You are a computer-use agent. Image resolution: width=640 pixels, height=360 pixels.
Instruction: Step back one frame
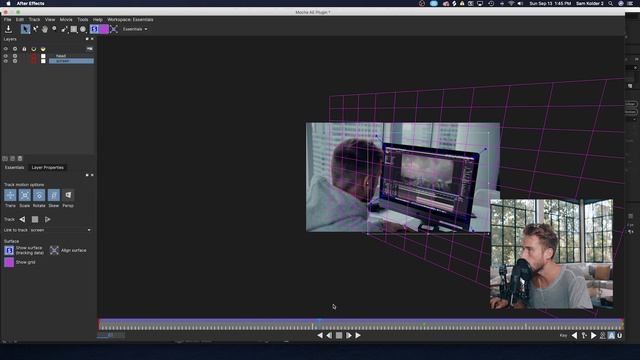coord(329,336)
